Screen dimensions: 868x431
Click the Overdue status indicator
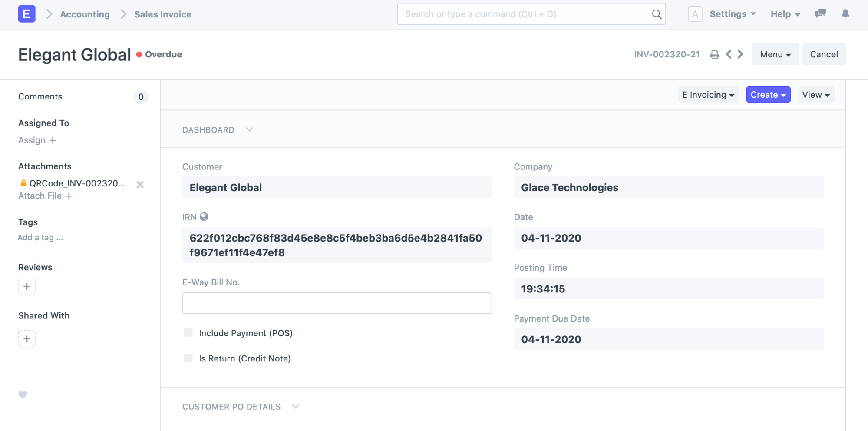pyautogui.click(x=159, y=54)
